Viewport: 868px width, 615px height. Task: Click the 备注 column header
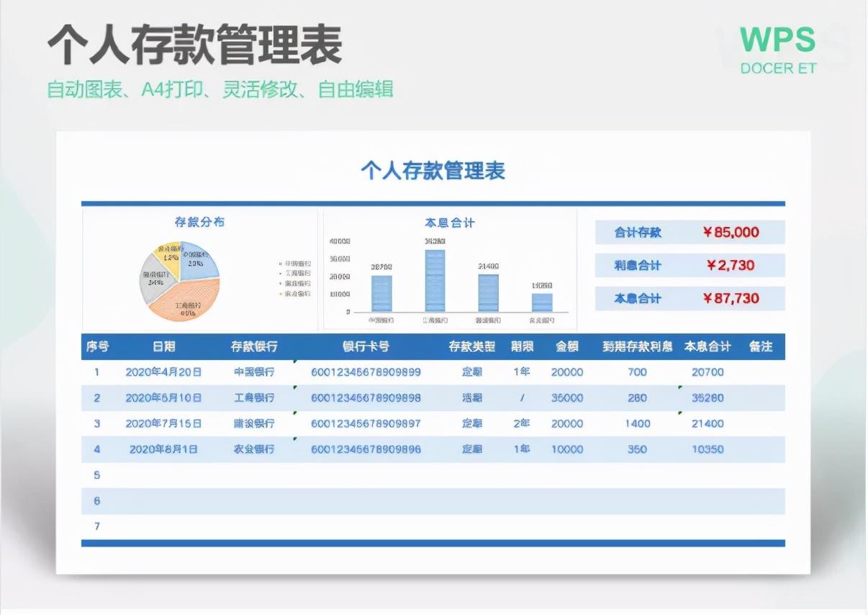(x=761, y=346)
